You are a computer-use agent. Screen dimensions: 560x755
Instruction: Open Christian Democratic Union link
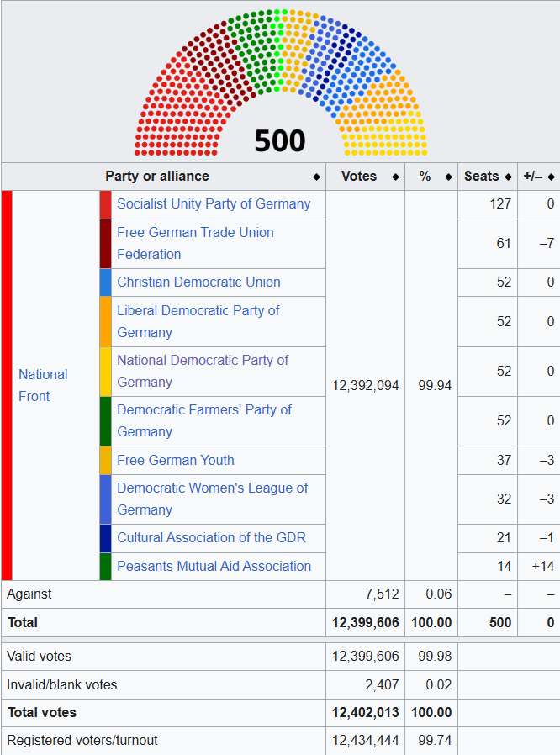[198, 282]
